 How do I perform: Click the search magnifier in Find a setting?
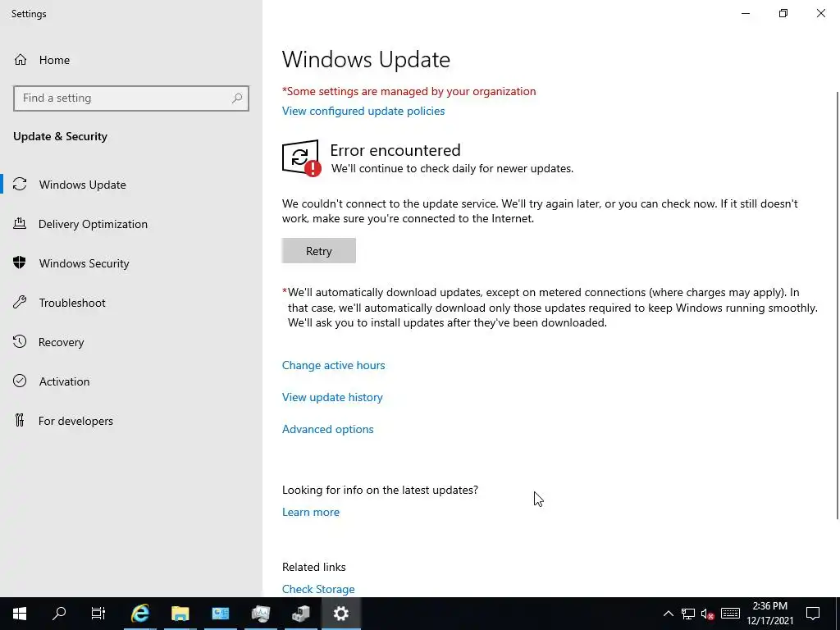click(x=237, y=98)
